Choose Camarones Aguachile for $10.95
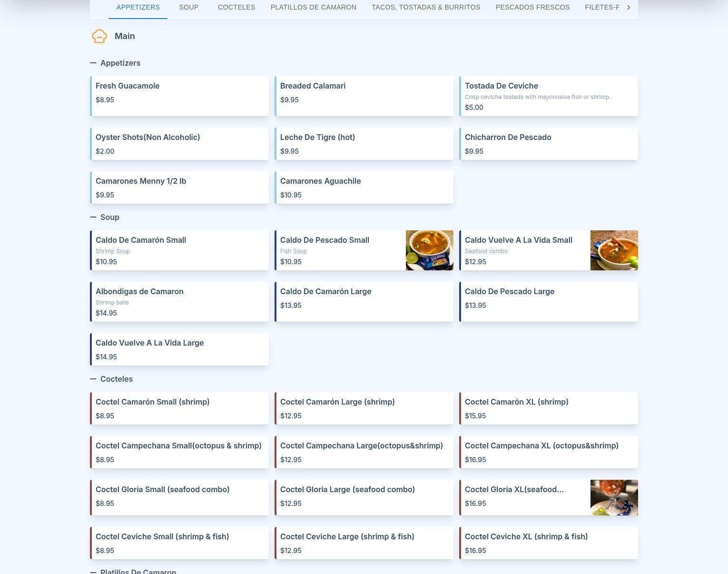The width and height of the screenshot is (728, 574). [x=364, y=188]
